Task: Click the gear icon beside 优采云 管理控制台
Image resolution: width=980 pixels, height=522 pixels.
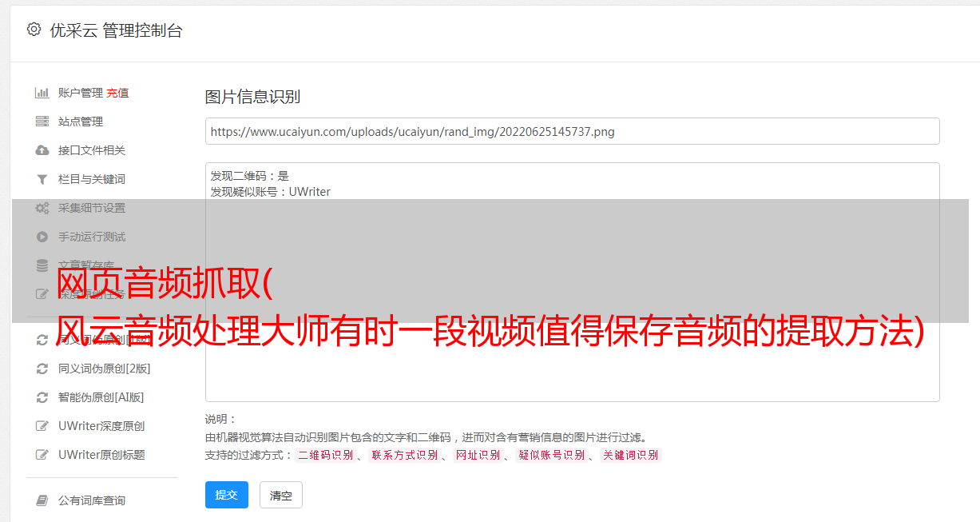Action: click(x=34, y=30)
